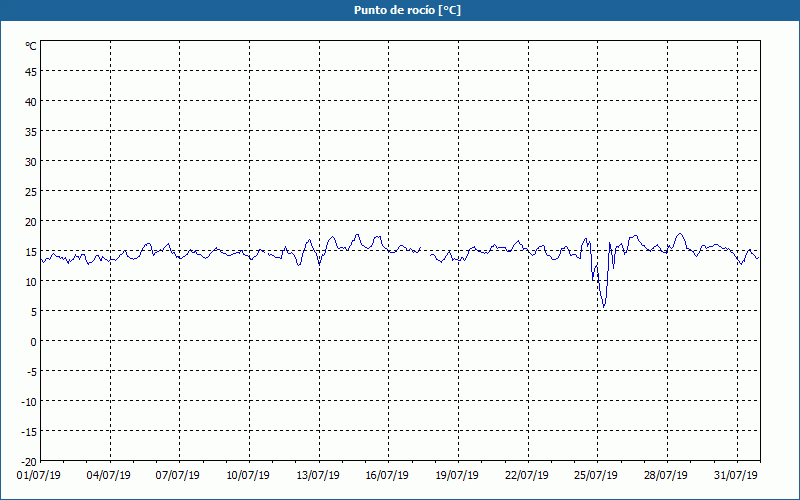This screenshot has height=500, width=800.
Task: Click the 40 value on the y-axis
Action: (31, 102)
